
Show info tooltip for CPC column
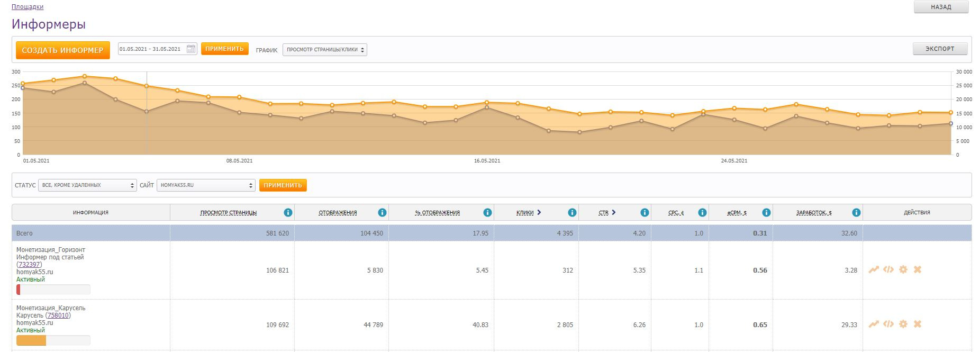pyautogui.click(x=702, y=213)
